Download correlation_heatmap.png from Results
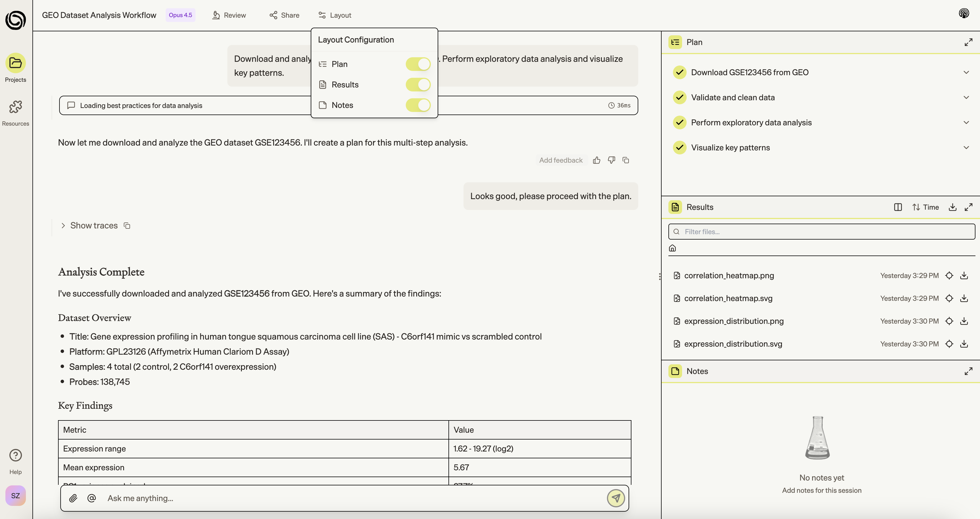 [x=964, y=275]
